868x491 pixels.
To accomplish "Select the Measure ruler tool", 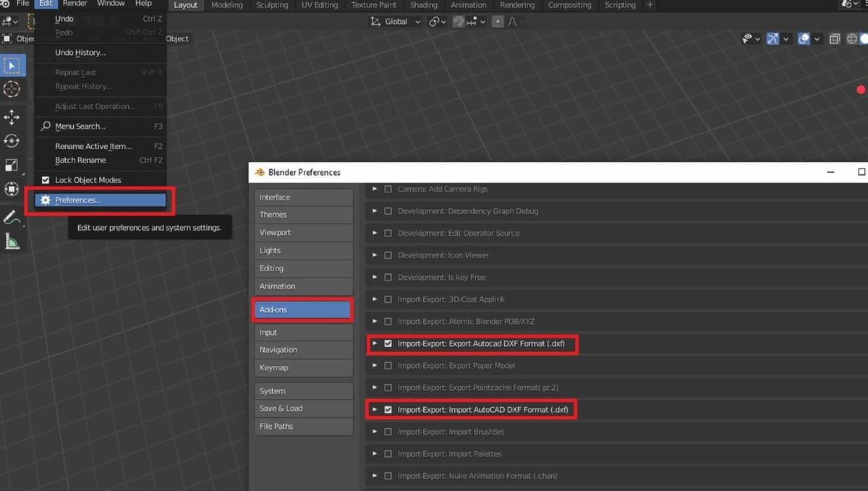I will tap(12, 242).
